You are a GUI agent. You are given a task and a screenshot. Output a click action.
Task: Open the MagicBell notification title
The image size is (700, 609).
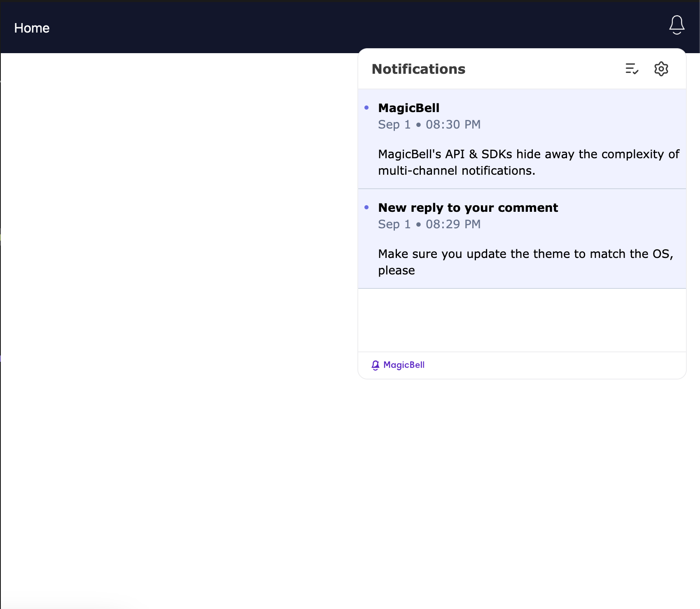(x=408, y=108)
